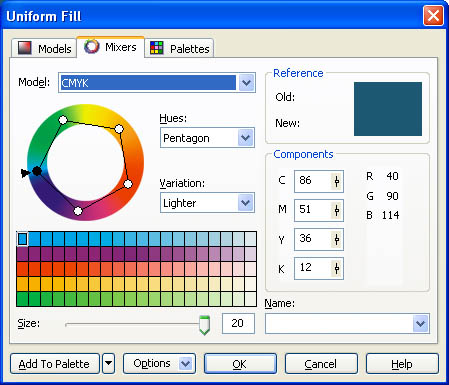This screenshot has height=385, width=449.
Task: Open the Palettes tab
Action: pos(179,49)
